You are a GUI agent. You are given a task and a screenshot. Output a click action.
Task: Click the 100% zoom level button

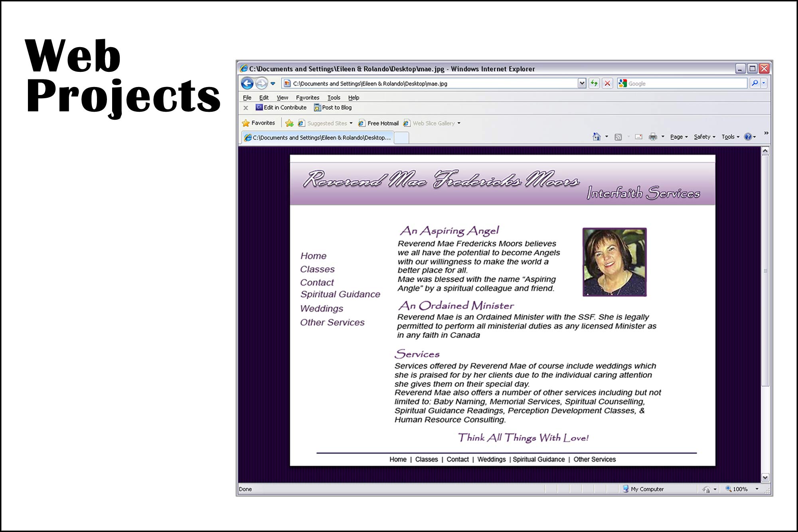pyautogui.click(x=737, y=489)
